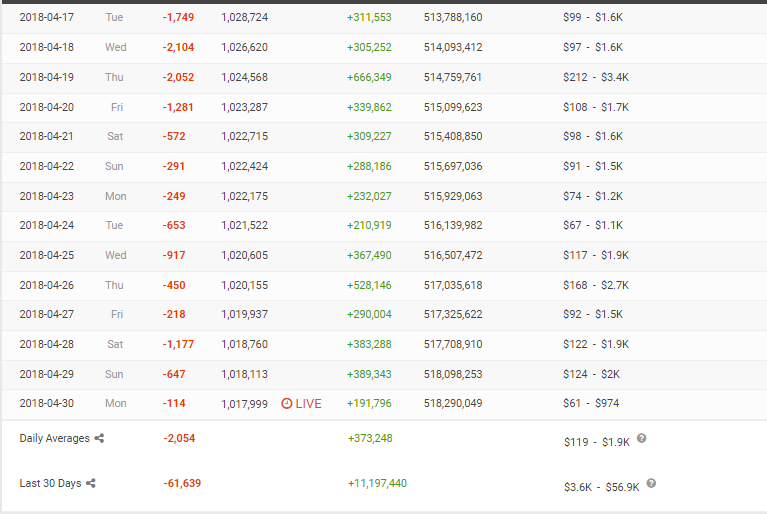Click the LIVE clock icon

pyautogui.click(x=287, y=403)
